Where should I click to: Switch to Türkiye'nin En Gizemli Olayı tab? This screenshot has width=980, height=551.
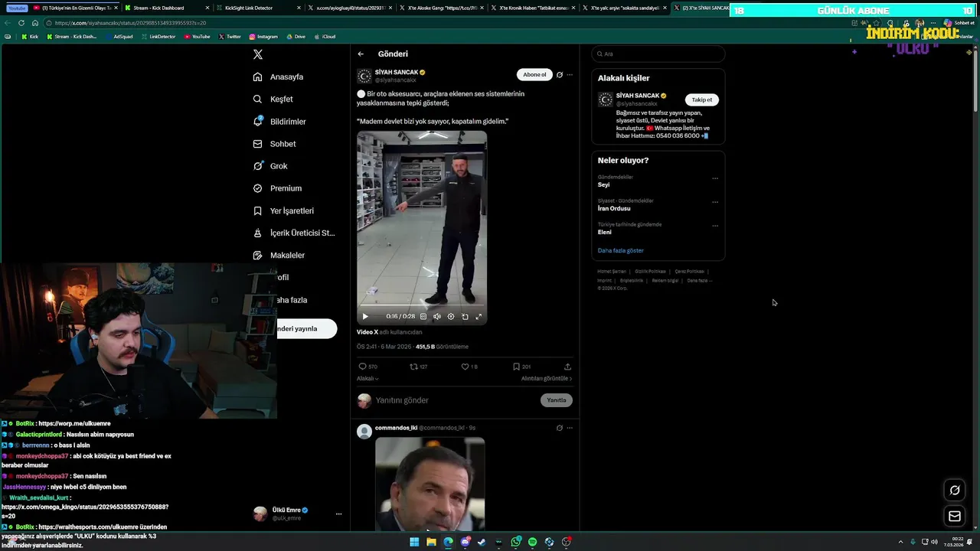tap(75, 8)
